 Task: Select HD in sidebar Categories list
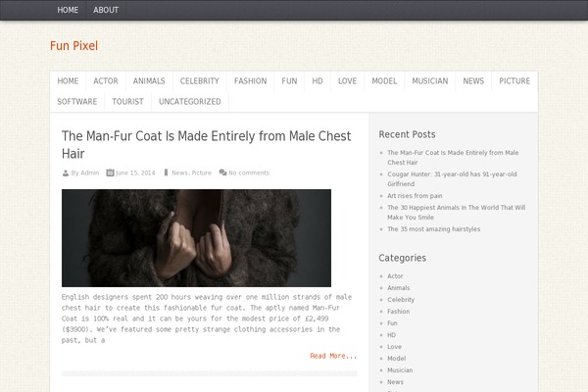[x=391, y=335]
